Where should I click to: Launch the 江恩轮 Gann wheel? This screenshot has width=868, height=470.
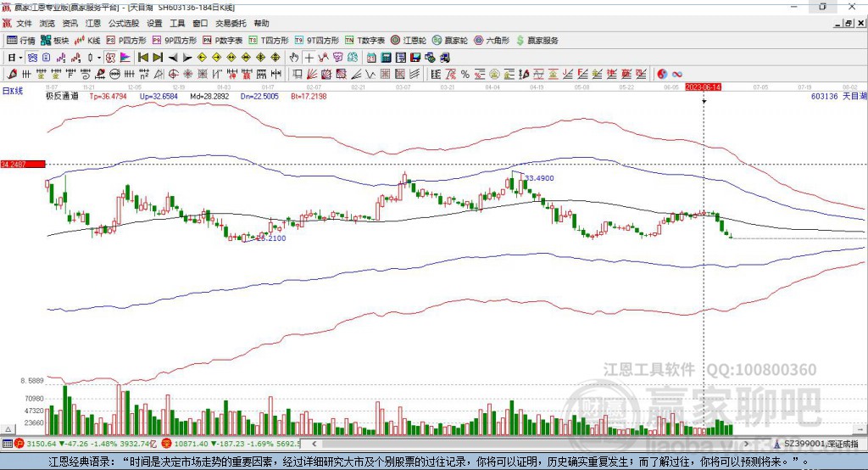tap(409, 41)
